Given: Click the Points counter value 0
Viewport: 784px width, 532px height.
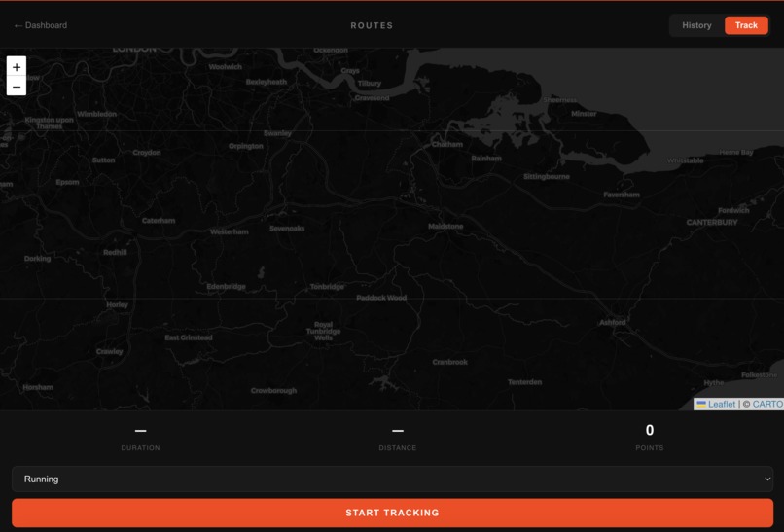Looking at the screenshot, I should tap(650, 430).
